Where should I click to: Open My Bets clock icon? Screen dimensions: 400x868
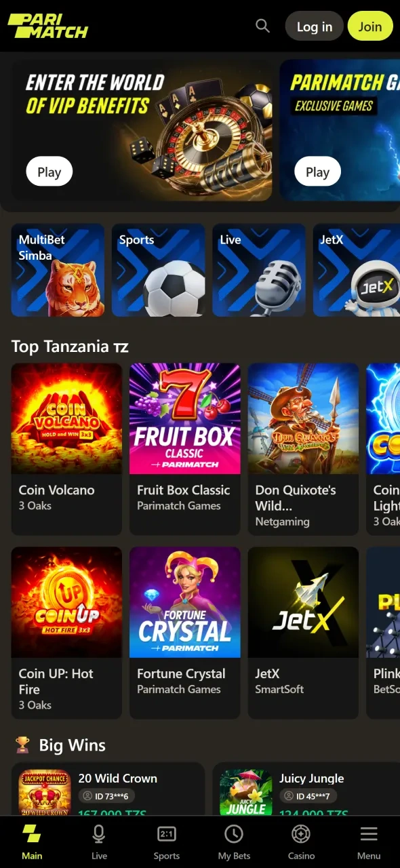(x=234, y=834)
